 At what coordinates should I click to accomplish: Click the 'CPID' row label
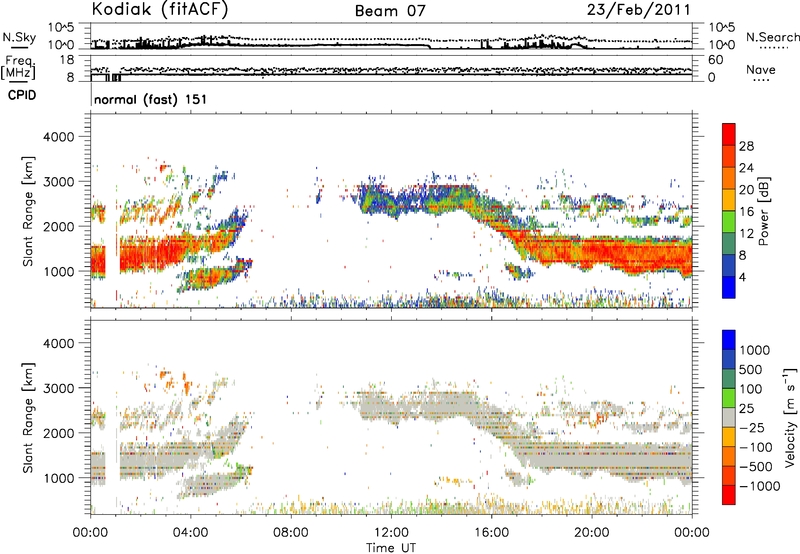22,95
